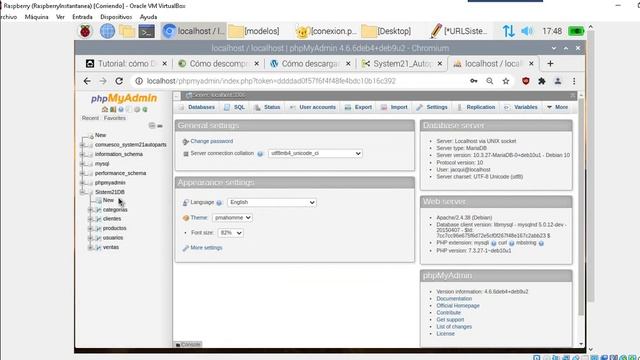Go to the Export tab
Screen dimensions: 640x360
pos(358,107)
